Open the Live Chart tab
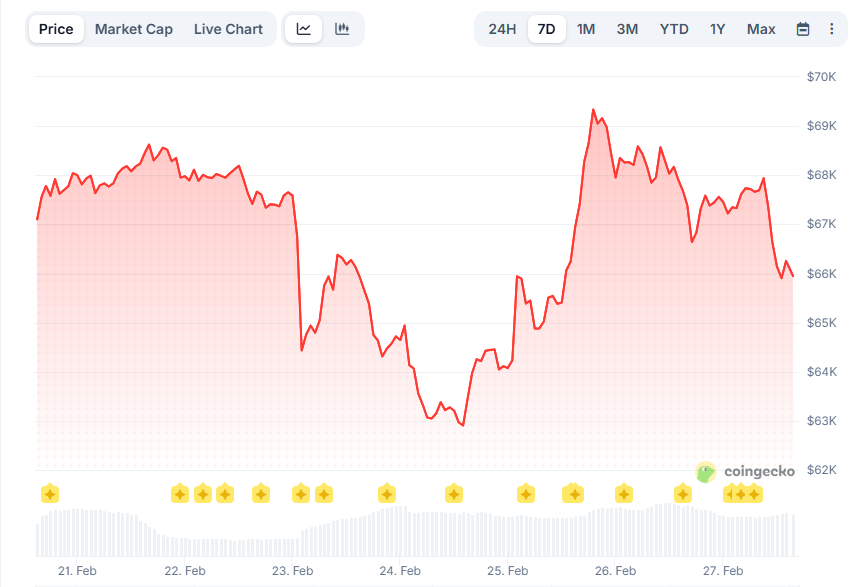This screenshot has width=864, height=587. coord(228,29)
